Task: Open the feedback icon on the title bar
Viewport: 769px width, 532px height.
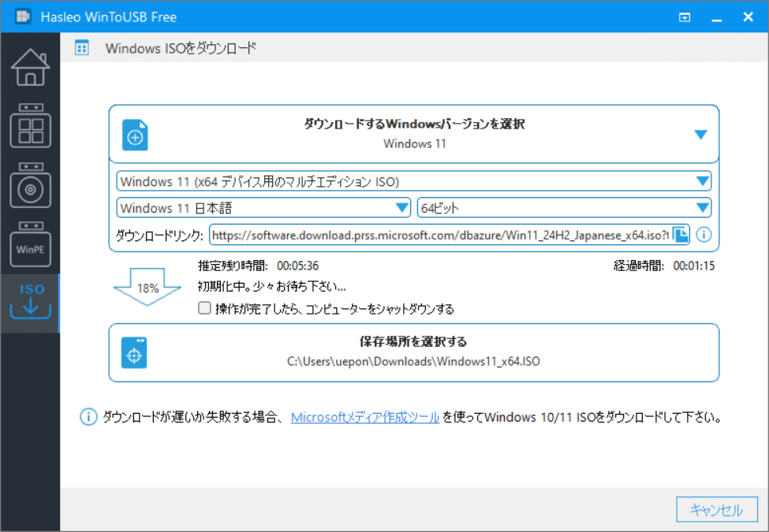Action: click(x=683, y=16)
